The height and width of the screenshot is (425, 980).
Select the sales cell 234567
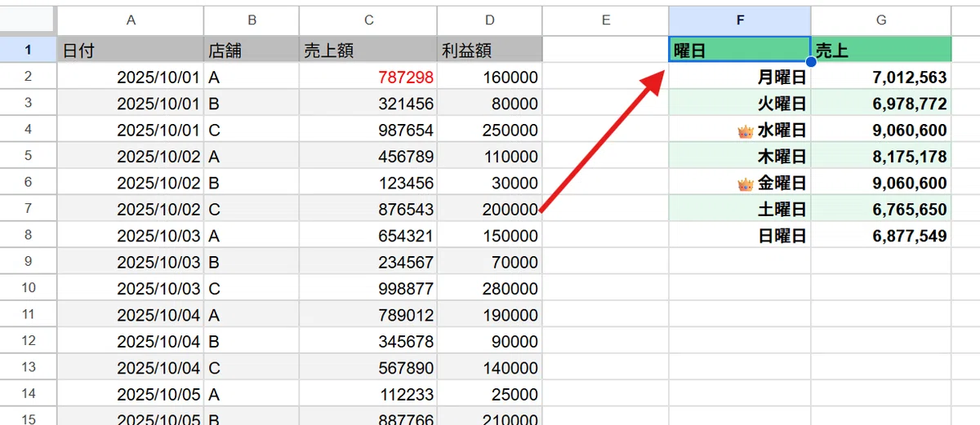click(368, 263)
